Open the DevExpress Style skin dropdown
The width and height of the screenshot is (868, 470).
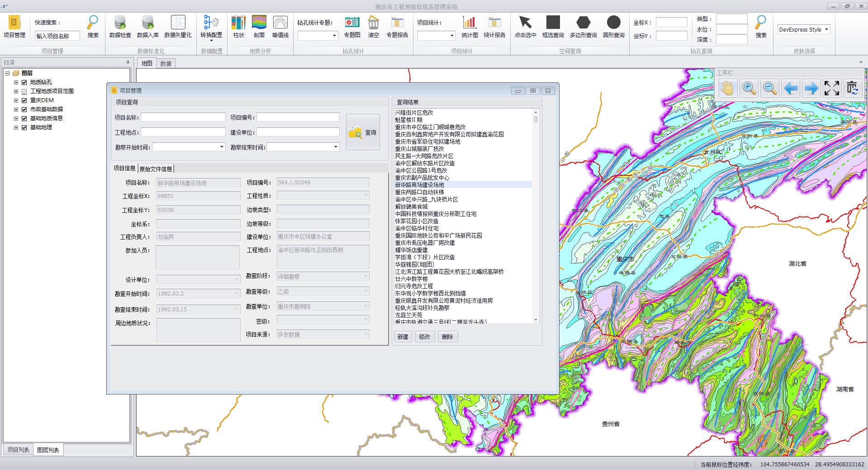(826, 29)
